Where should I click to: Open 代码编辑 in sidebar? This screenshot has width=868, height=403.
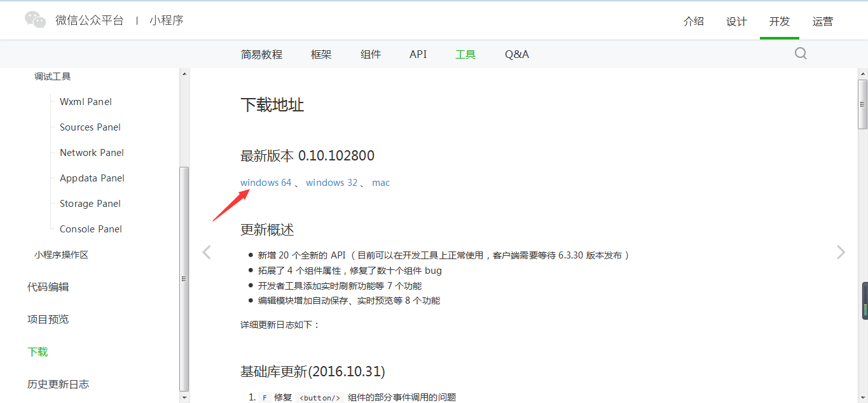48,287
